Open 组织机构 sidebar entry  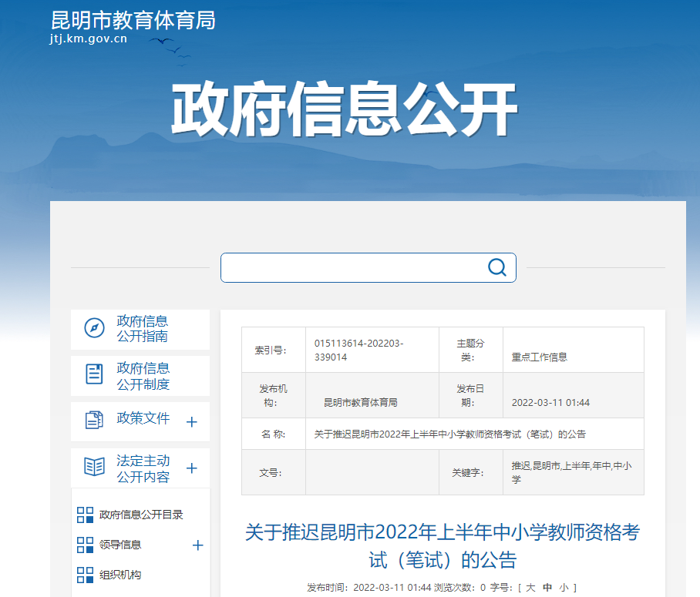[120, 575]
